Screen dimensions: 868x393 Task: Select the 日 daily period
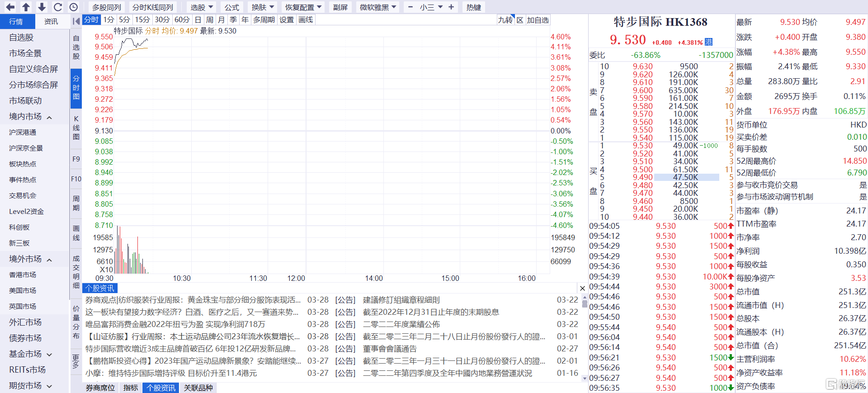198,19
